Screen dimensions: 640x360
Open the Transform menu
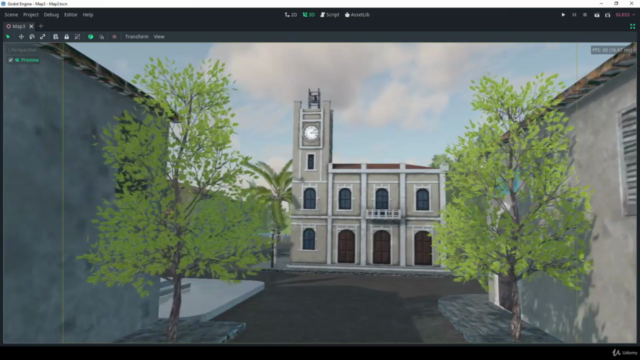(137, 37)
